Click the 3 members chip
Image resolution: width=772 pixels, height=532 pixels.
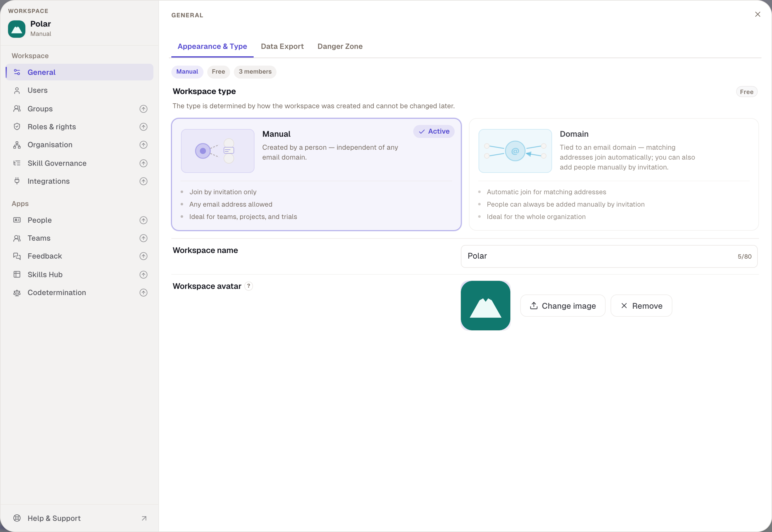255,72
